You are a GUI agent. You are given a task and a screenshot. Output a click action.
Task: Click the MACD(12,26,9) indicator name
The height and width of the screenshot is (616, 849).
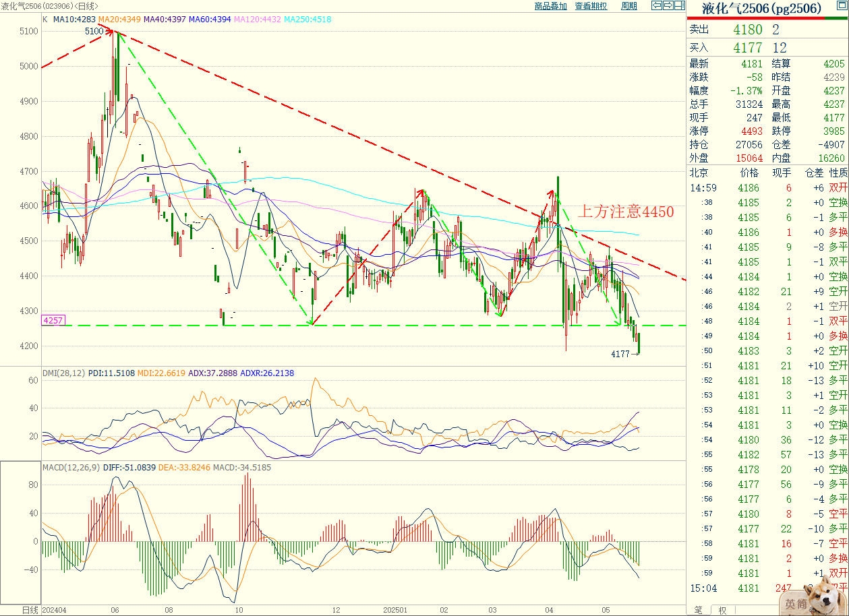[x=71, y=466]
